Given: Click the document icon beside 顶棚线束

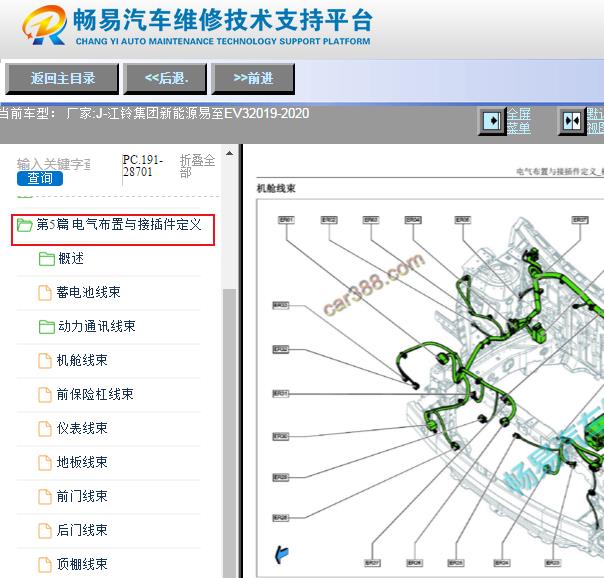Looking at the screenshot, I should point(45,565).
